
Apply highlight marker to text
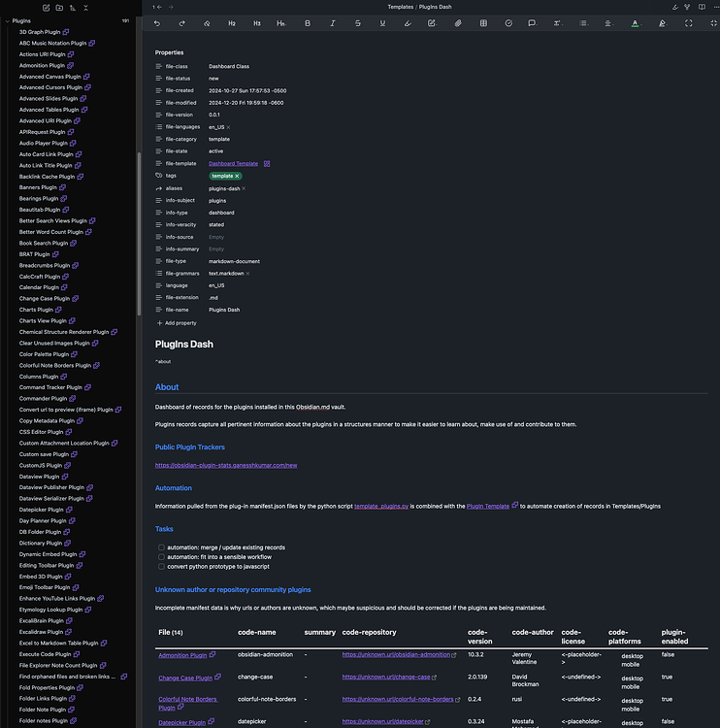408,23
